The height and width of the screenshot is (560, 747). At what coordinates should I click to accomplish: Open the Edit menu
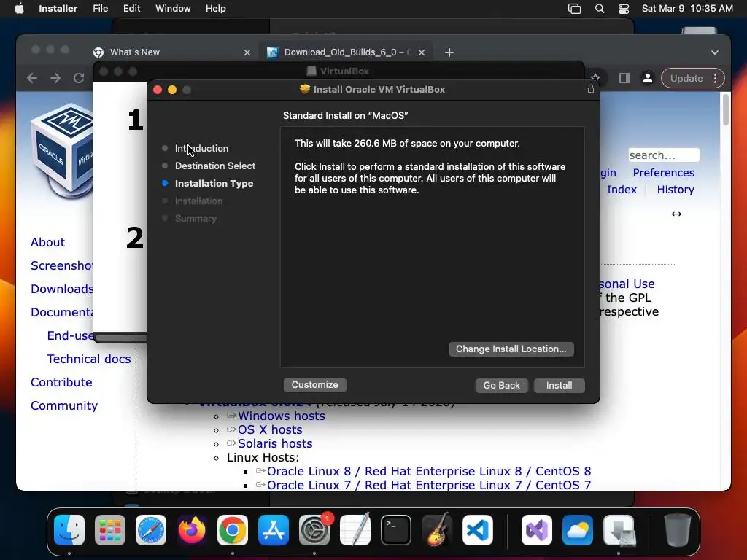pos(131,9)
